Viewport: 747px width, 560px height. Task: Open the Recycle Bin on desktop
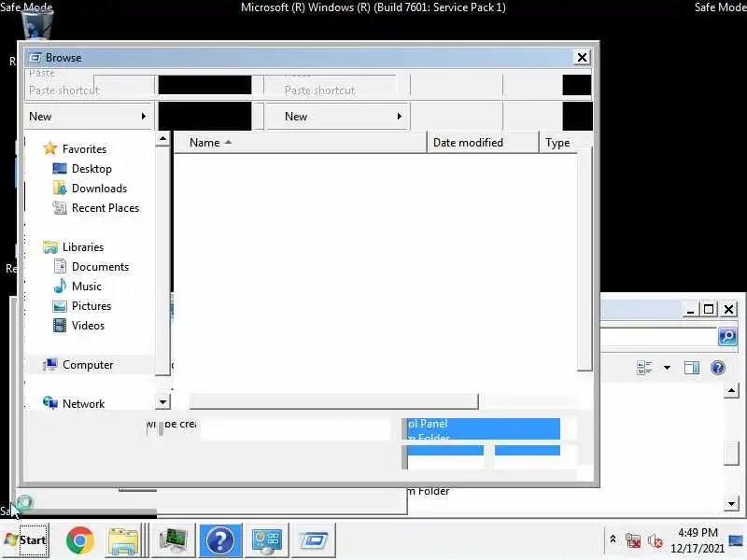pyautogui.click(x=37, y=24)
